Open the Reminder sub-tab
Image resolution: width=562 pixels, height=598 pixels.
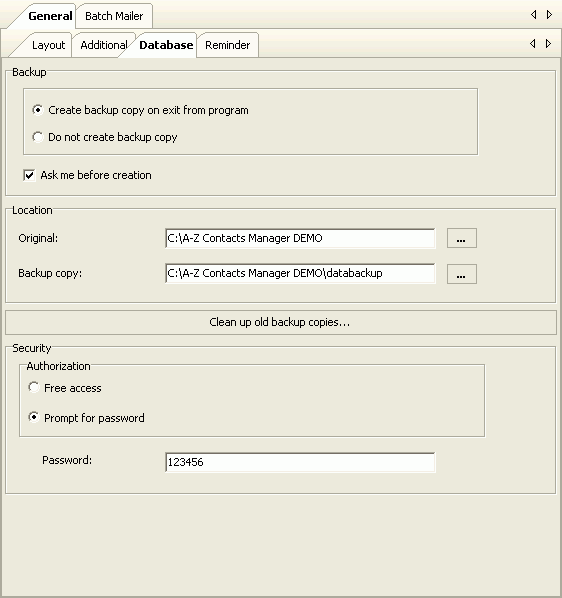(228, 45)
